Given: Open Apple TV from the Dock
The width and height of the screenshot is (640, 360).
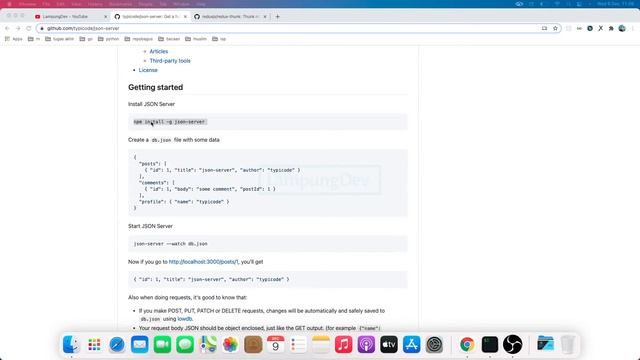Looking at the screenshot, I should [x=389, y=344].
